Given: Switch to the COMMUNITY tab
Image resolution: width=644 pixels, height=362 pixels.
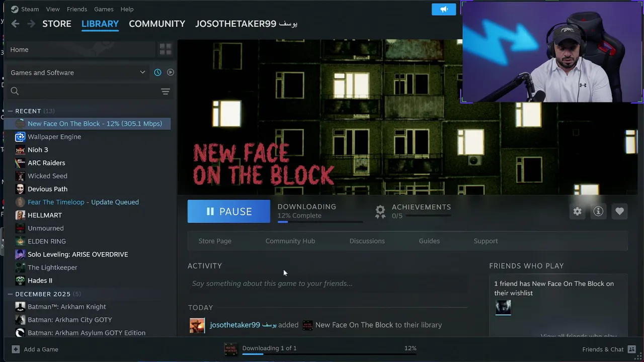Looking at the screenshot, I should [157, 24].
